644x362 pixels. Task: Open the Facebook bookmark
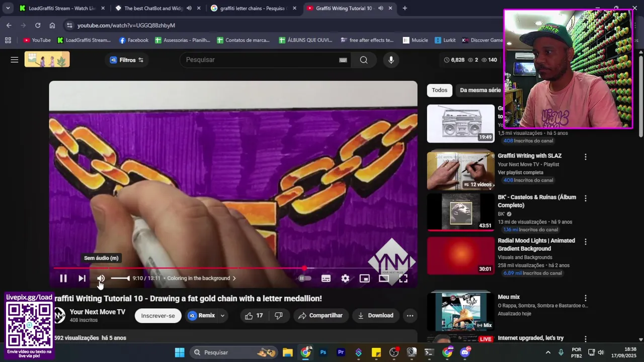tap(134, 40)
